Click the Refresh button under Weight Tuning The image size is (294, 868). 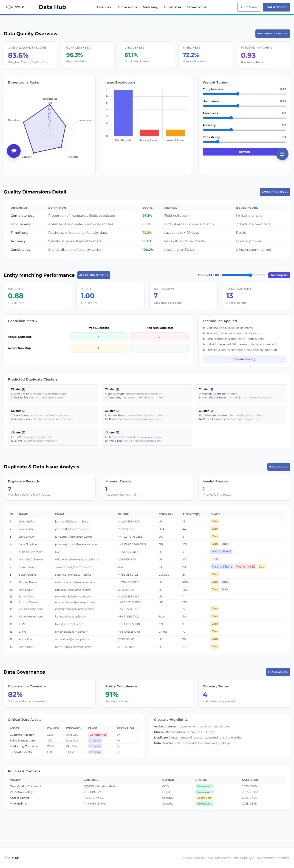(x=244, y=152)
